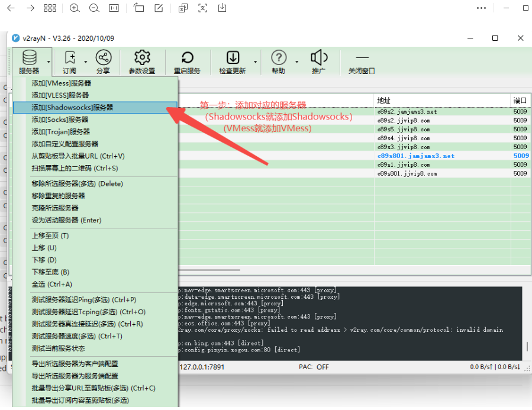Click the server list horizontal scrollbar

[x=209, y=270]
